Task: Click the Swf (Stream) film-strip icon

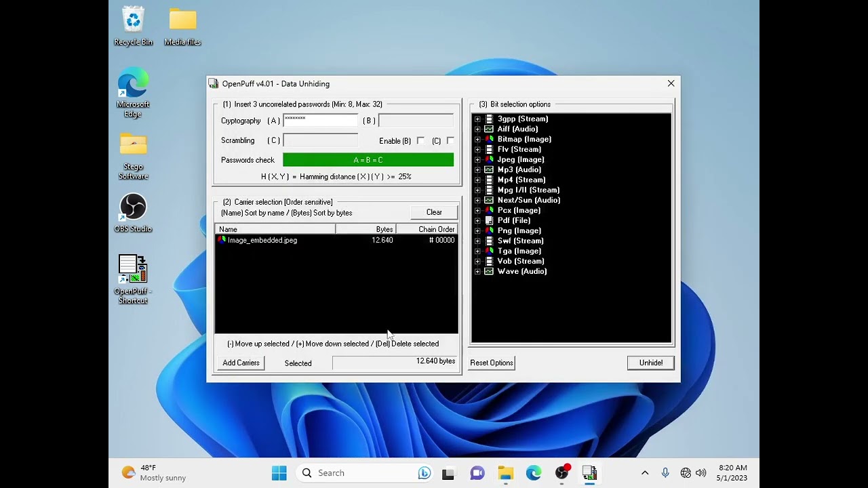Action: click(x=489, y=241)
